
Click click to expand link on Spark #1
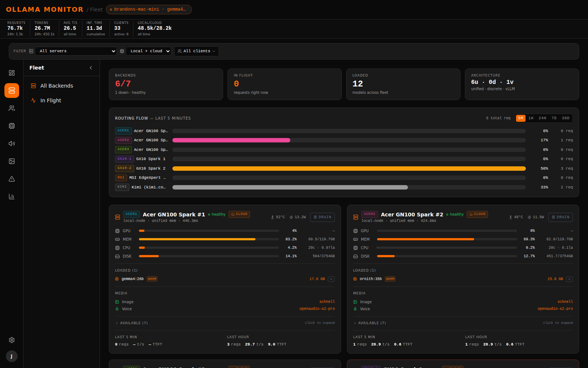tap(320, 323)
